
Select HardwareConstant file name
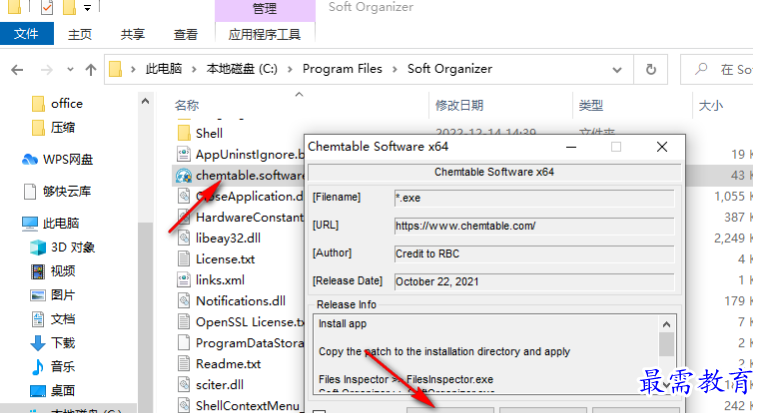pos(249,217)
